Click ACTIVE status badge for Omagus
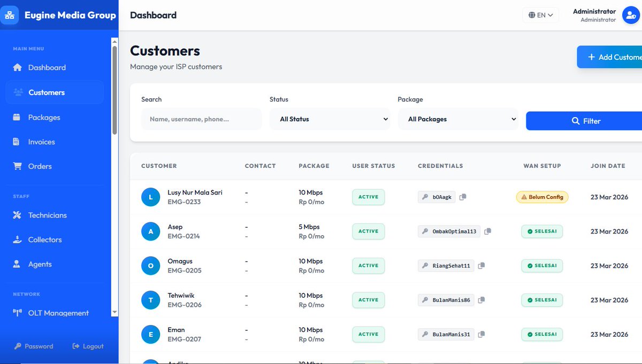 coord(368,266)
